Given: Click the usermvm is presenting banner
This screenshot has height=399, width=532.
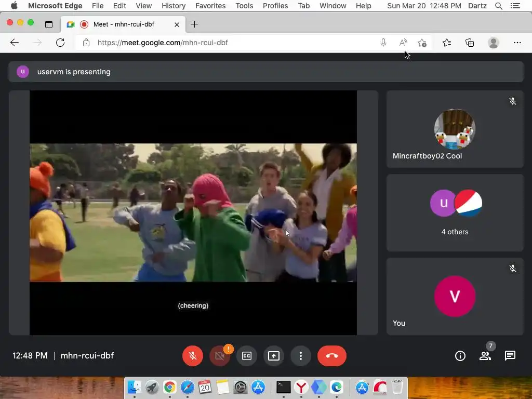Looking at the screenshot, I should tap(266, 72).
